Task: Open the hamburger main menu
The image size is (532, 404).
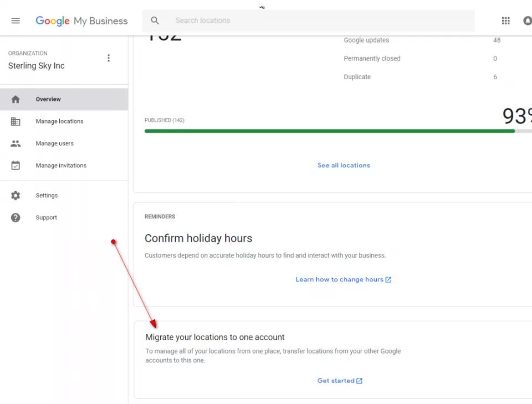Action: [16, 21]
